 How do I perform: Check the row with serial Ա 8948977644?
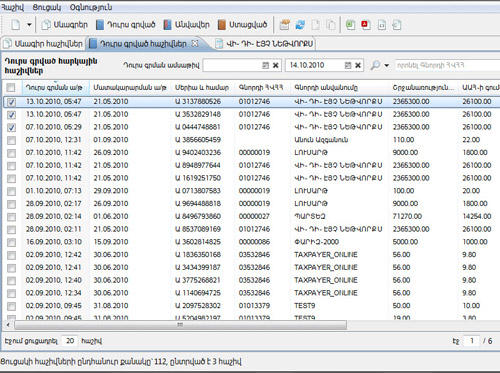pyautogui.click(x=11, y=166)
